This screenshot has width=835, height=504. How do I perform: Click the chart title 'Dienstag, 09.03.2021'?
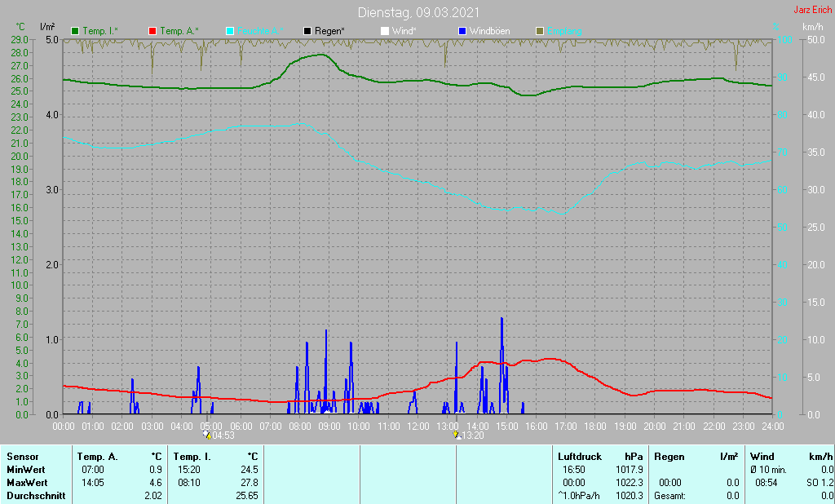pyautogui.click(x=418, y=12)
